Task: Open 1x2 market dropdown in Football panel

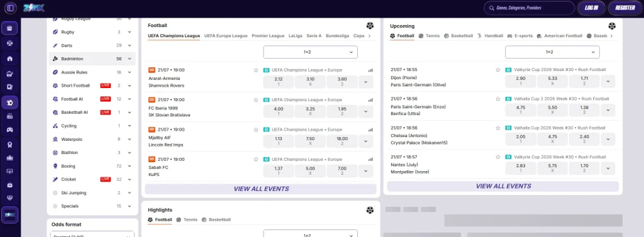Action: (x=310, y=52)
